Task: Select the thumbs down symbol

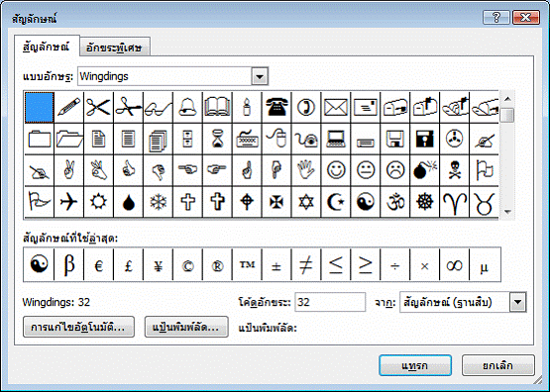Action: [158, 170]
